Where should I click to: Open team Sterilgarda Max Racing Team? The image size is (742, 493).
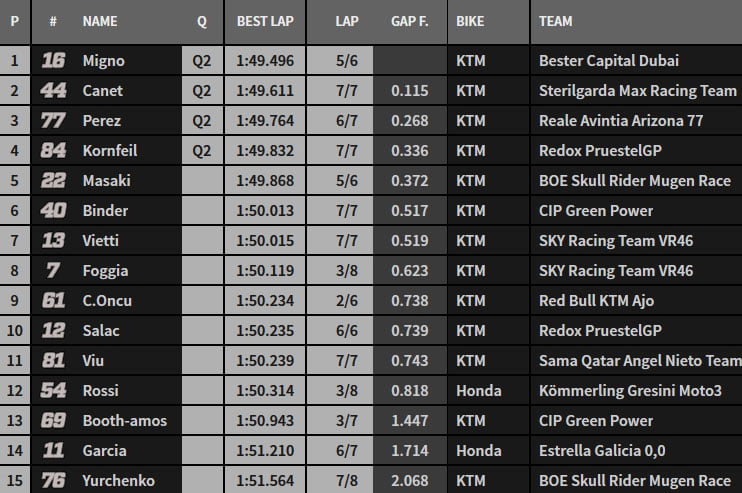pyautogui.click(x=637, y=91)
